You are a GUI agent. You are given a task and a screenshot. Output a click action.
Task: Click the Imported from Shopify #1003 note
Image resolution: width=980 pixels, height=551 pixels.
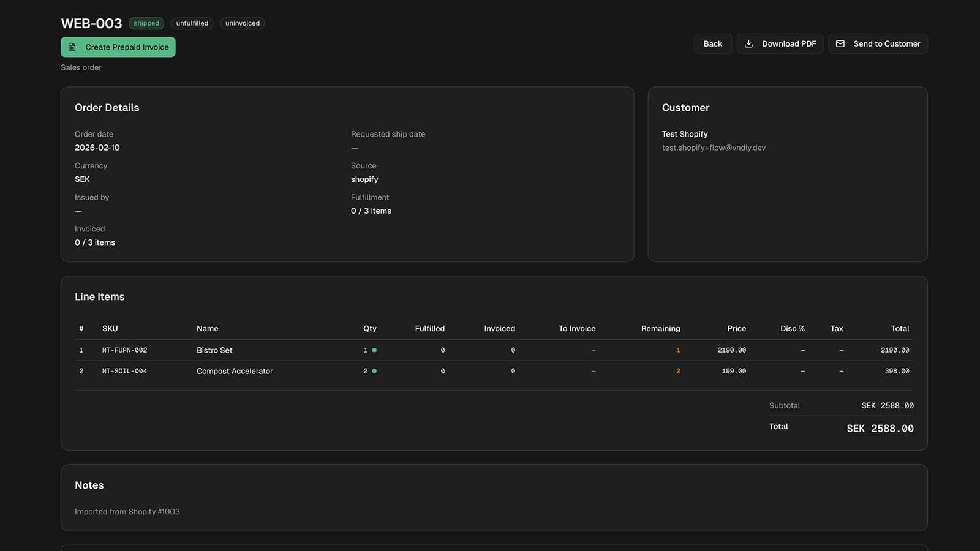click(127, 512)
